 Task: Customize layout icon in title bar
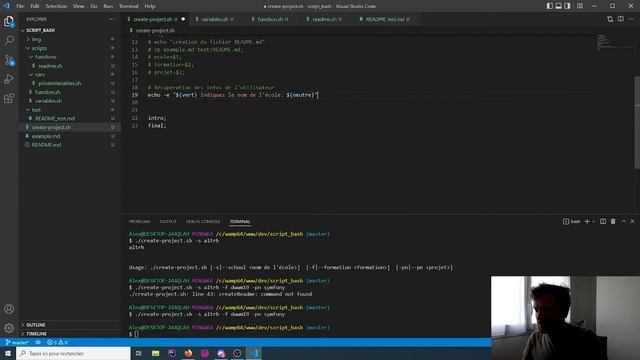[x=580, y=6]
